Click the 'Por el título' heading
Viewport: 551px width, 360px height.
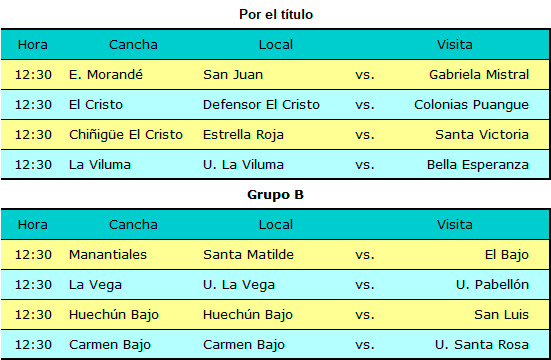[x=276, y=14]
